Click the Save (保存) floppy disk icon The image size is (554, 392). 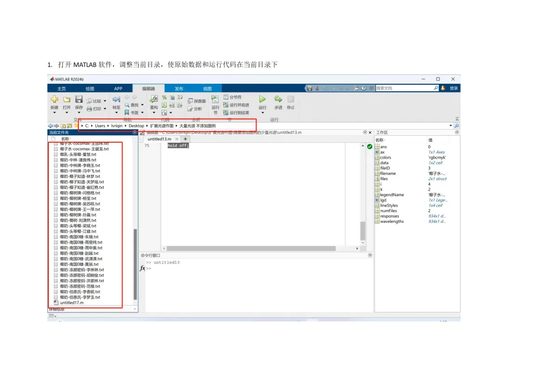point(79,99)
